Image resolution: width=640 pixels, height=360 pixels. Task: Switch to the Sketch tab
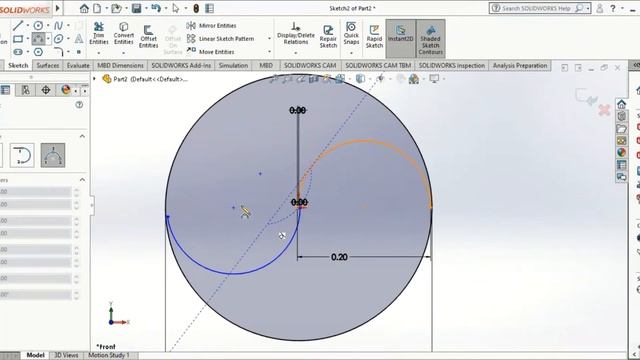pos(18,65)
